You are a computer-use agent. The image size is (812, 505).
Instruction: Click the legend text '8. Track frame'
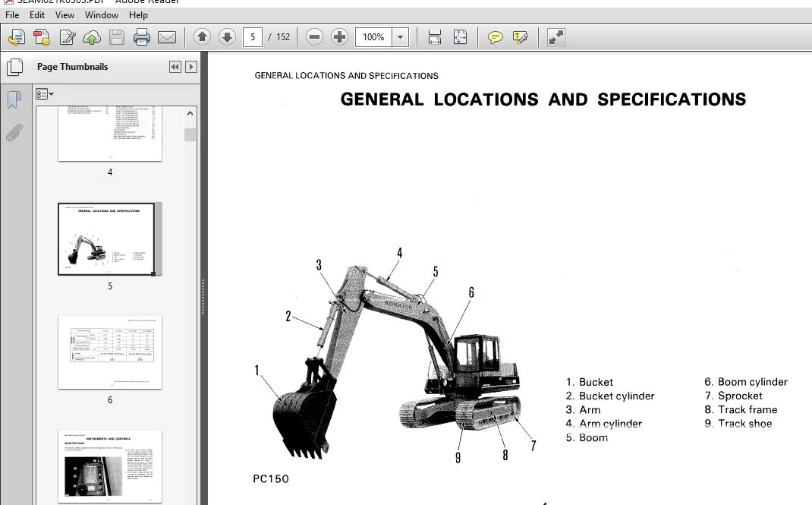tap(741, 410)
